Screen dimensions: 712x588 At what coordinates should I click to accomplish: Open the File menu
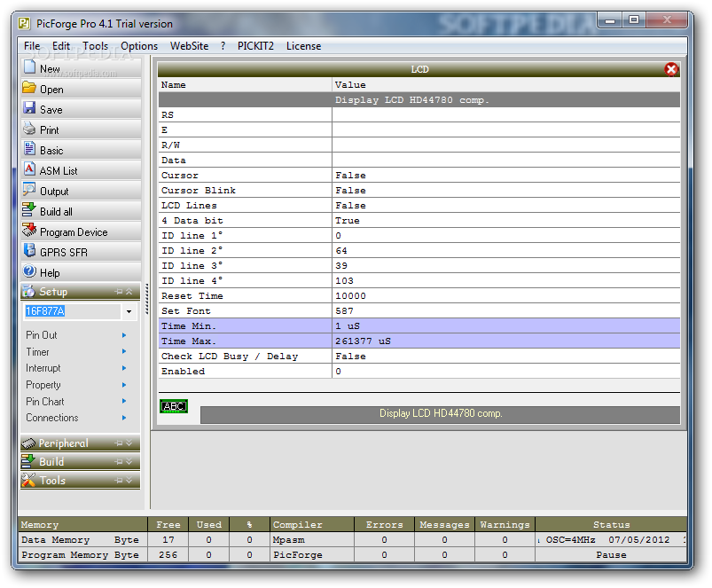coord(32,46)
